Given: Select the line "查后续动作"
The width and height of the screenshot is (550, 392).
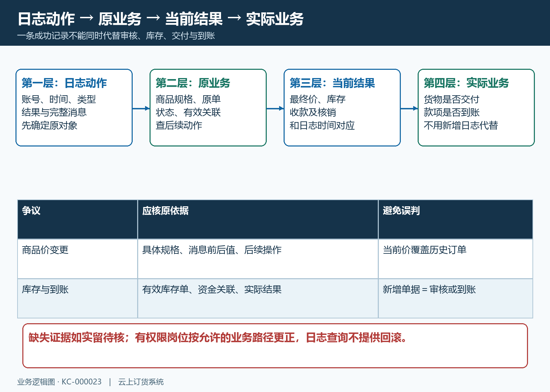Looking at the screenshot, I should [x=179, y=126].
